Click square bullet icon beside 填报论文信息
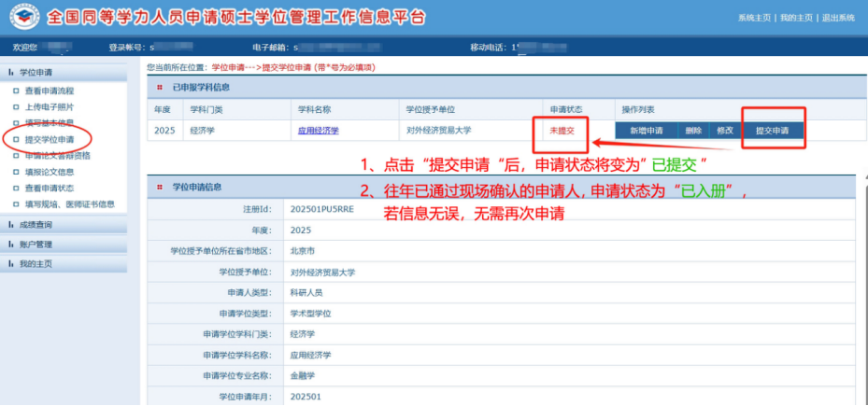The image size is (868, 406). 16,172
